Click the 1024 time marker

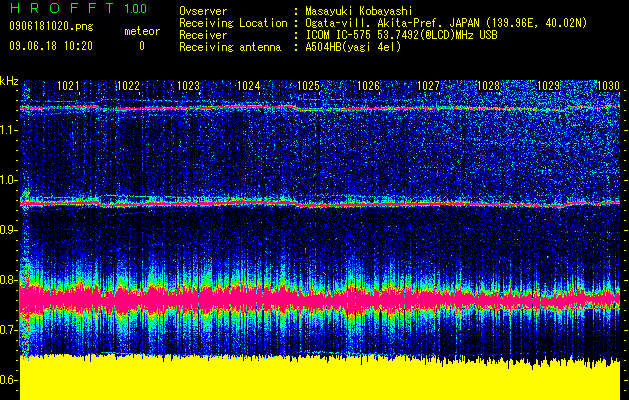(x=249, y=86)
